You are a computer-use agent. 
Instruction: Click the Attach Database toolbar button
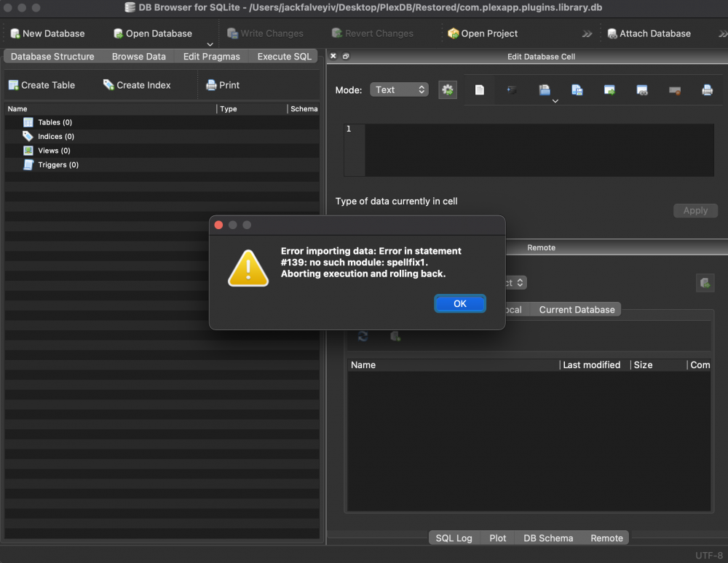coord(649,33)
